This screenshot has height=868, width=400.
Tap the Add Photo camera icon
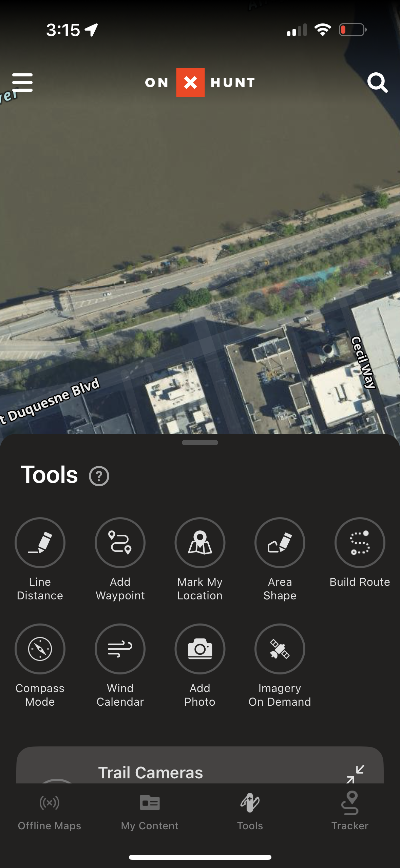coord(200,649)
